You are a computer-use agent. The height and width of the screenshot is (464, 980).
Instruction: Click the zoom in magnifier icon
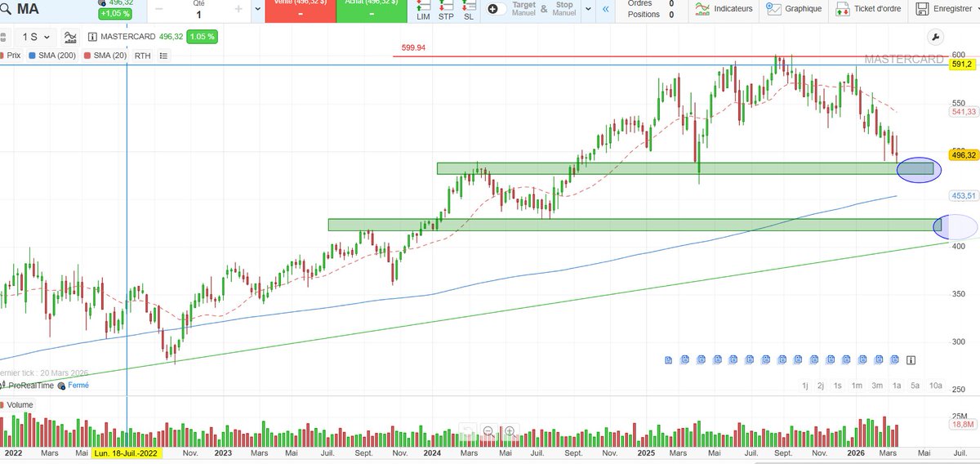point(510,431)
